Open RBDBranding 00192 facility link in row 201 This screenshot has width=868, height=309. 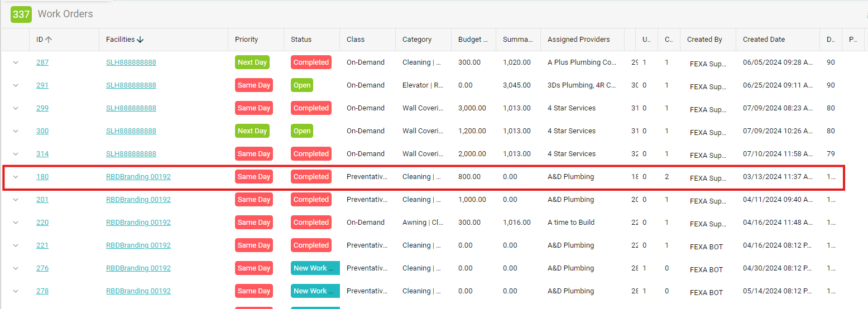pos(138,200)
